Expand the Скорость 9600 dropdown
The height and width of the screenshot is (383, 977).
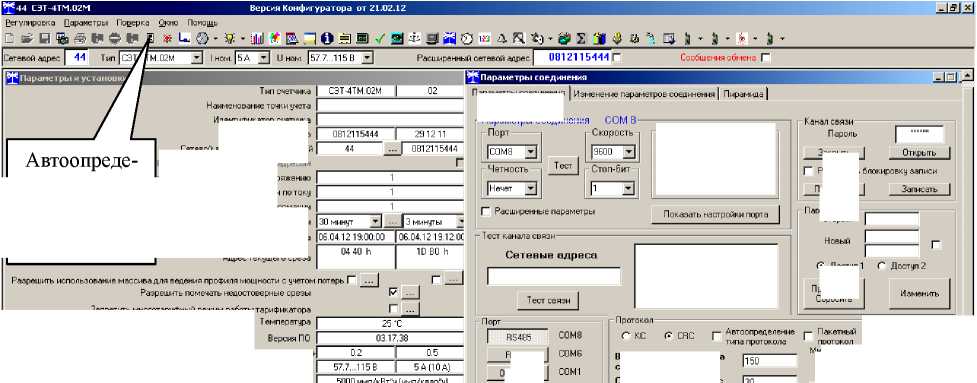(x=628, y=151)
